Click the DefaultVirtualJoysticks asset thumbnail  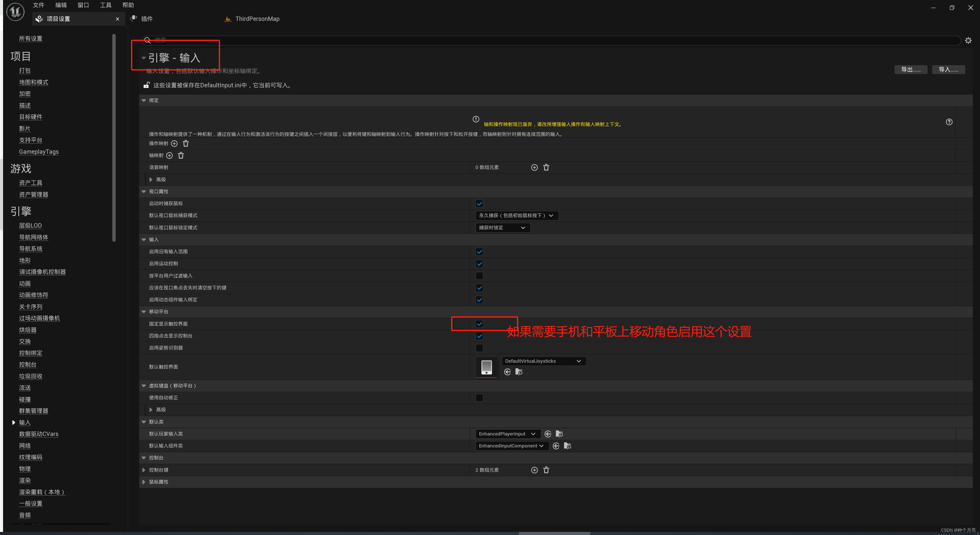(487, 367)
